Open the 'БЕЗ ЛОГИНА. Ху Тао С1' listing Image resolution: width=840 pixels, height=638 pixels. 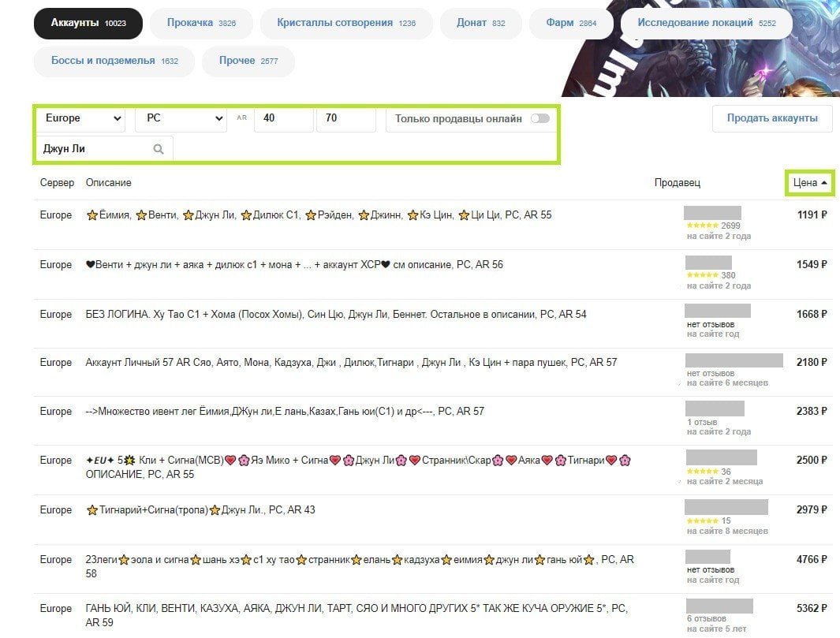[x=433, y=323]
